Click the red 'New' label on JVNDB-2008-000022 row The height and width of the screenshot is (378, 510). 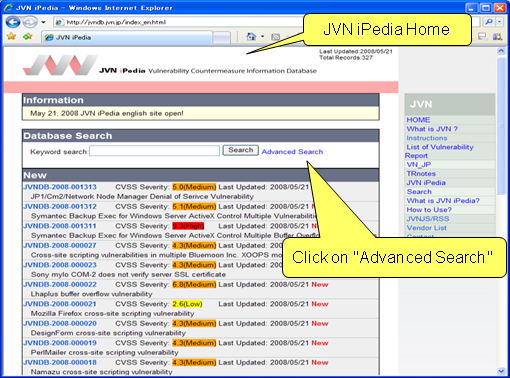[320, 285]
